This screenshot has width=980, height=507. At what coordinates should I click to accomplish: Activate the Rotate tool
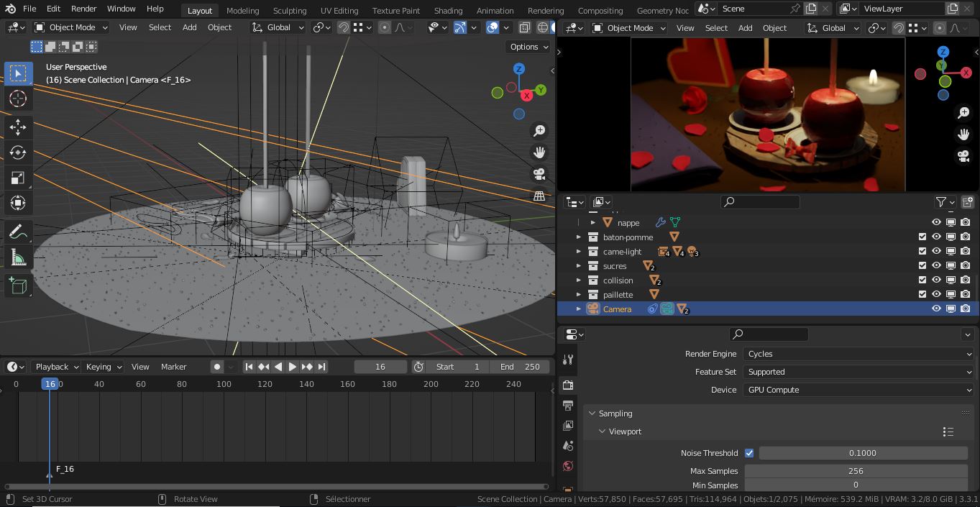click(18, 152)
